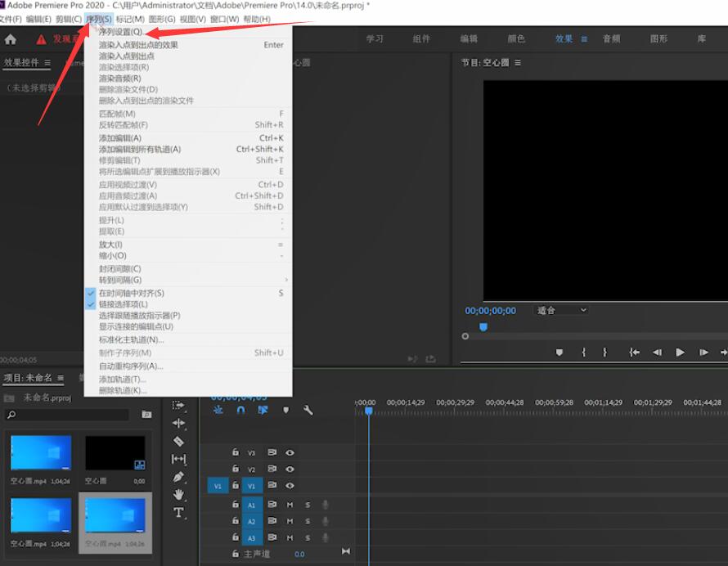Hide track V3 with its eye icon
728x566 pixels.
[290, 452]
